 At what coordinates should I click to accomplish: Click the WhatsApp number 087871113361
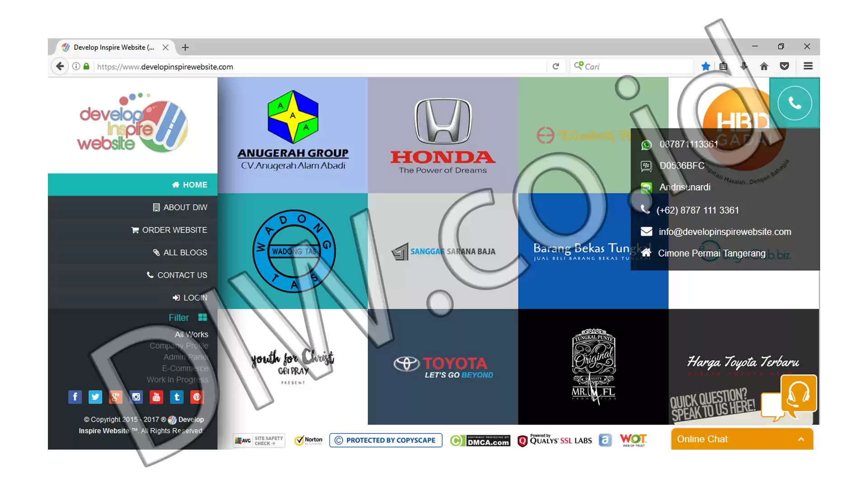tap(689, 144)
